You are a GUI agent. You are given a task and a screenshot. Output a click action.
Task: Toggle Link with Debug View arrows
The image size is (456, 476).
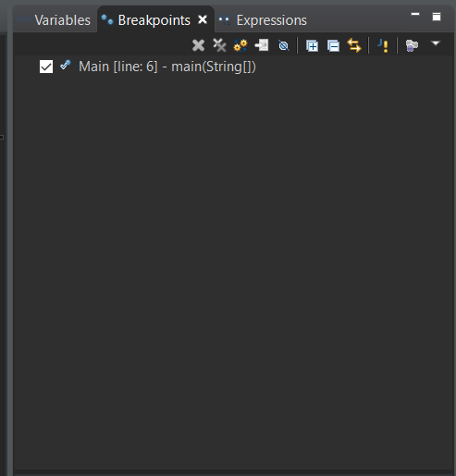coord(354,45)
